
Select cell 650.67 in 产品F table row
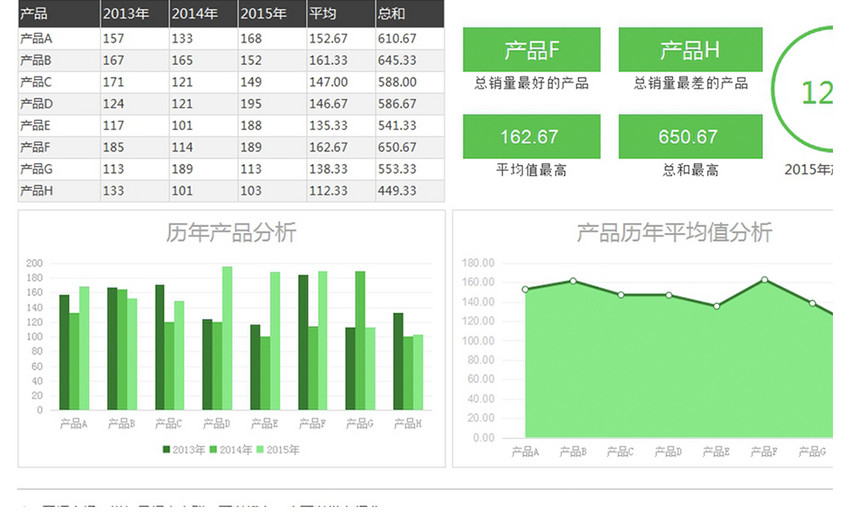point(410,147)
